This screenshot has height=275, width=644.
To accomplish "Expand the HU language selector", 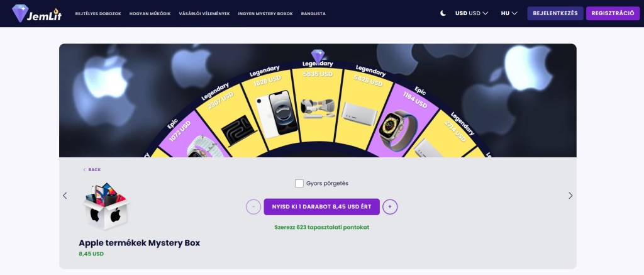I will tap(509, 13).
